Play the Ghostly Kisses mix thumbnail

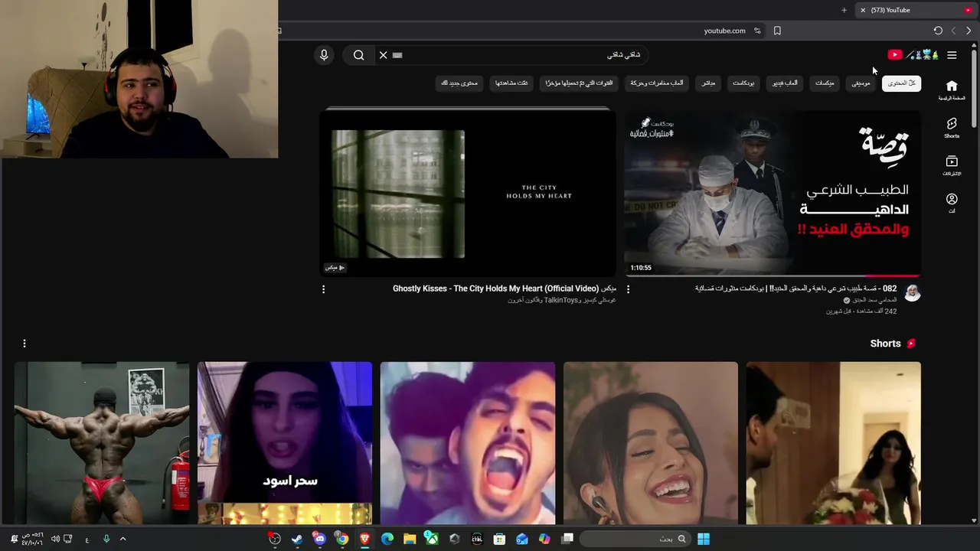[467, 193]
